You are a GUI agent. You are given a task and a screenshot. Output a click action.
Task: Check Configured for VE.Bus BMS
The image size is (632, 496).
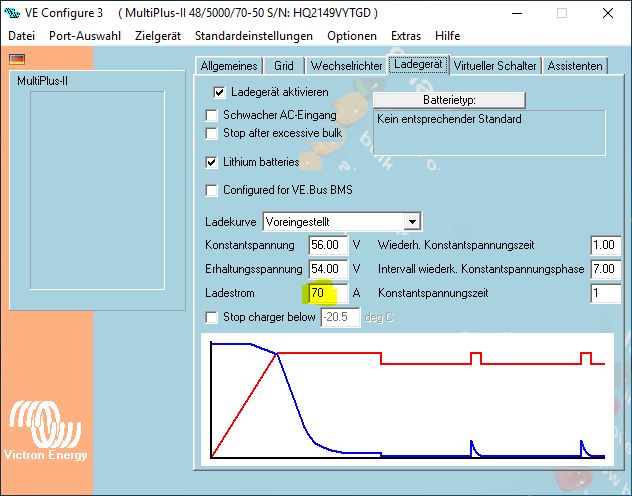pos(211,190)
